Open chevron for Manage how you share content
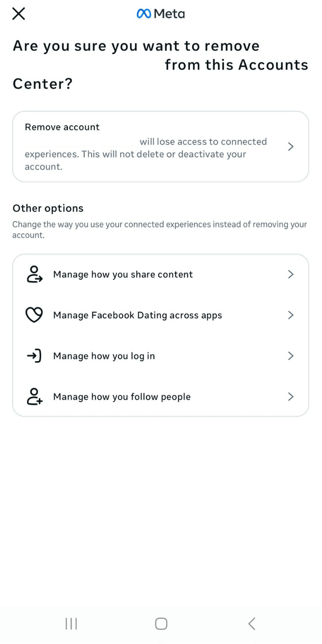 (290, 274)
